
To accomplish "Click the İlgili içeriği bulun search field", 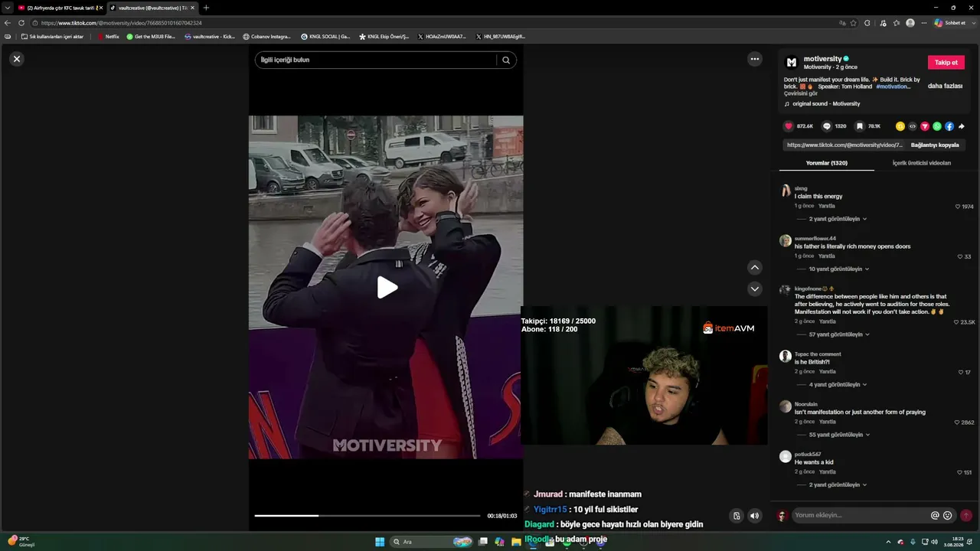I will pyautogui.click(x=377, y=60).
